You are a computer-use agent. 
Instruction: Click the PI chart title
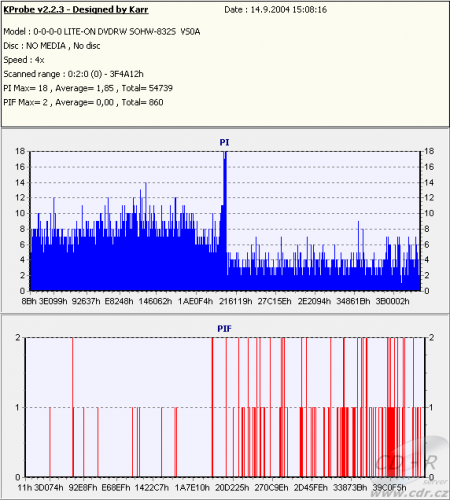click(x=224, y=142)
